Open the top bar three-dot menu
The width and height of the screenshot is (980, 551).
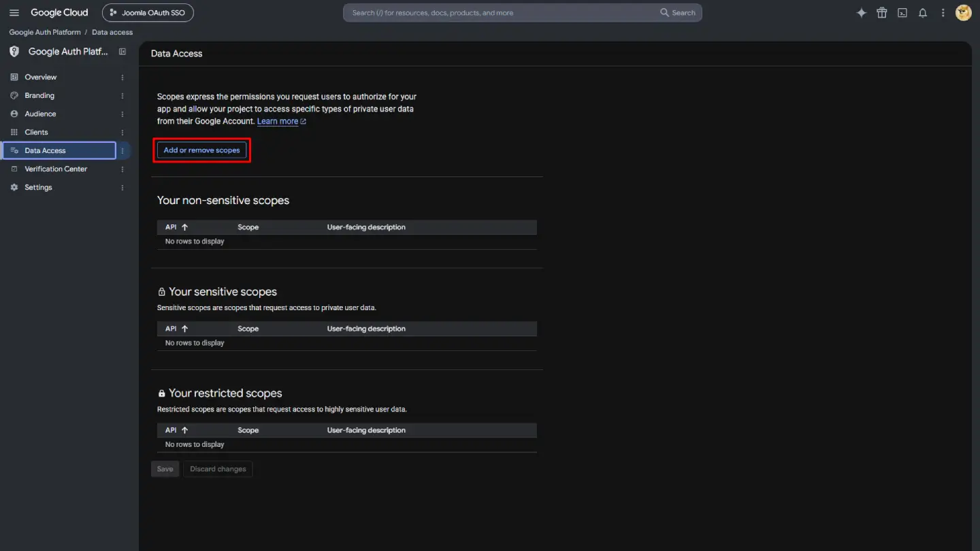pyautogui.click(x=943, y=13)
